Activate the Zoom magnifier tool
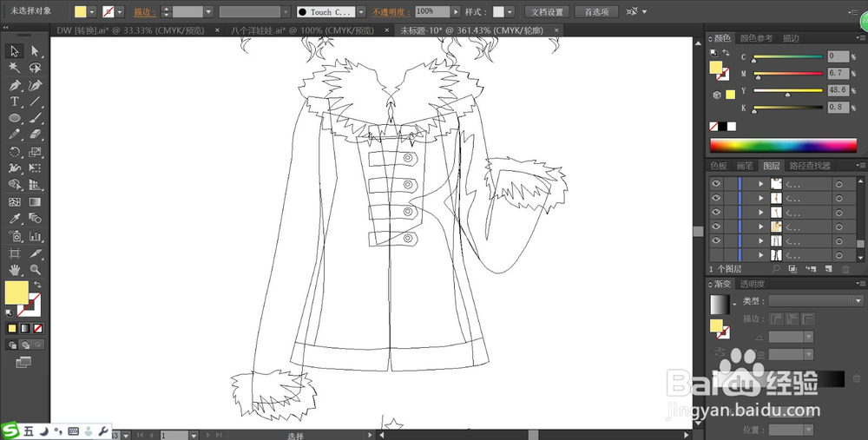 pyautogui.click(x=36, y=270)
